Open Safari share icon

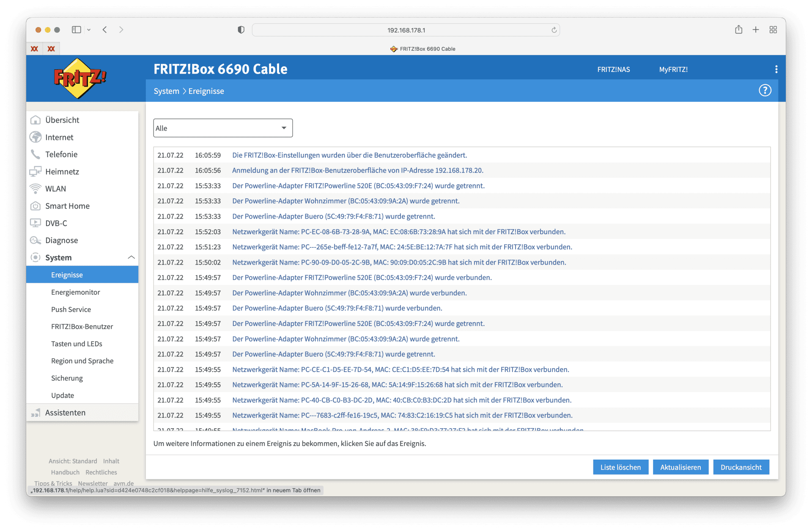click(x=738, y=29)
